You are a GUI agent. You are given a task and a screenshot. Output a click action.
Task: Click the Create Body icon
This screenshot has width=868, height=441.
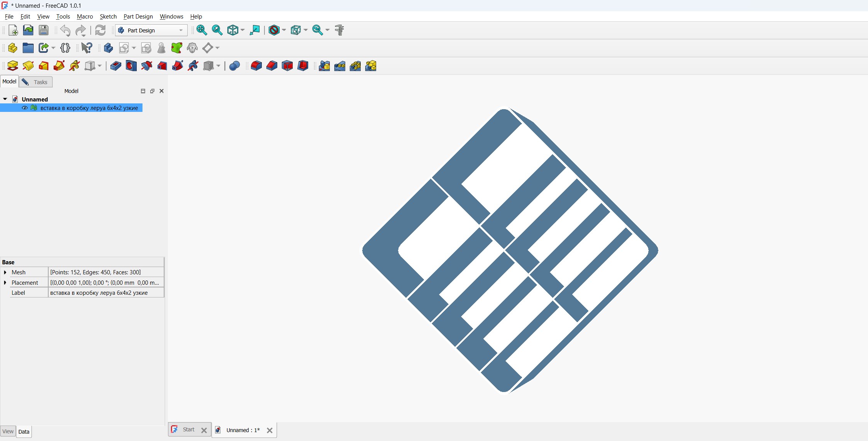[108, 48]
